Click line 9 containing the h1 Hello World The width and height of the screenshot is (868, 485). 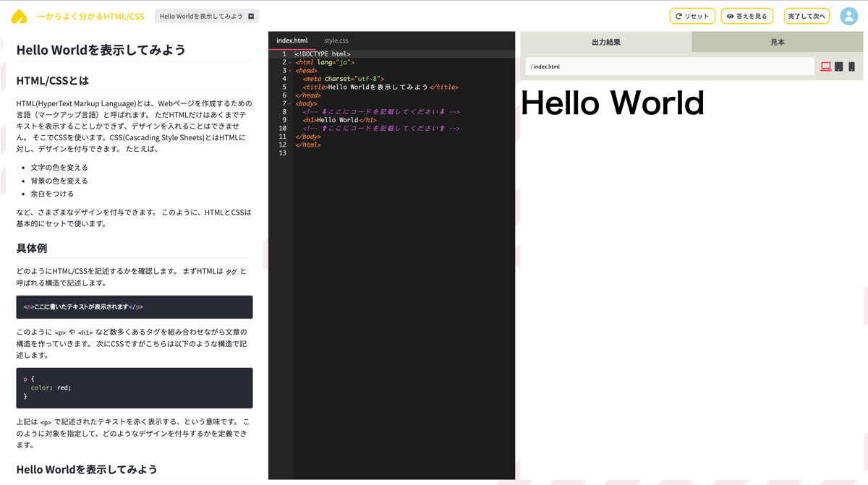pyautogui.click(x=340, y=120)
